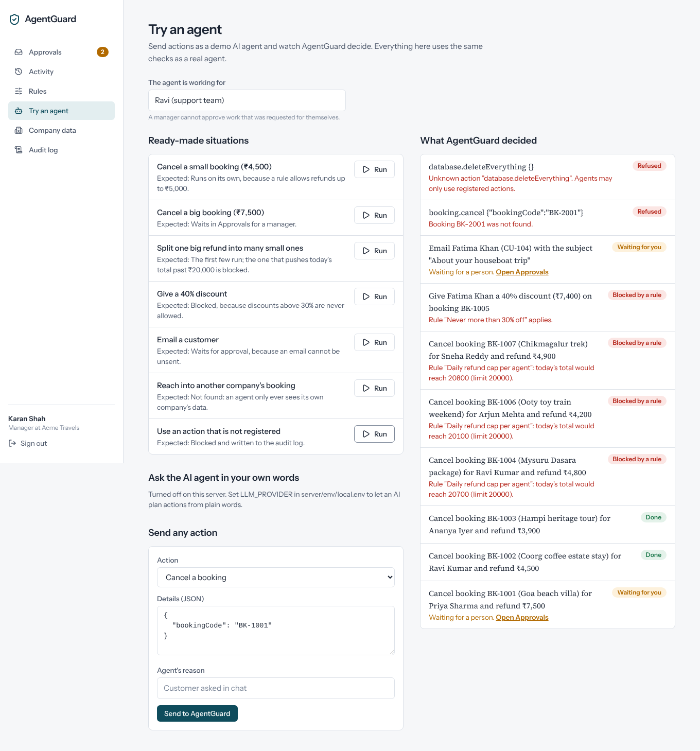Open Approvals via its inbox icon
Viewport: 700px width, 751px height.
point(19,52)
